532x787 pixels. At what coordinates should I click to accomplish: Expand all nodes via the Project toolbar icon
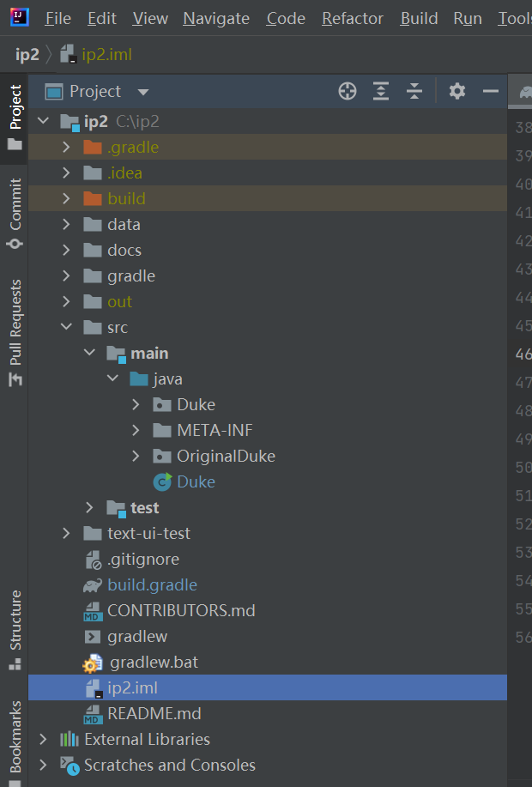click(380, 91)
